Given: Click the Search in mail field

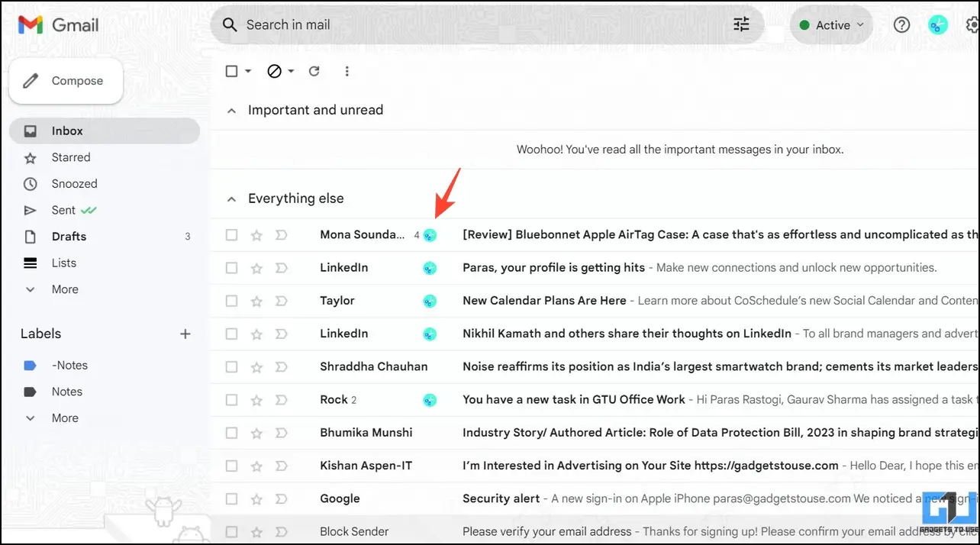Looking at the screenshot, I should [x=487, y=24].
